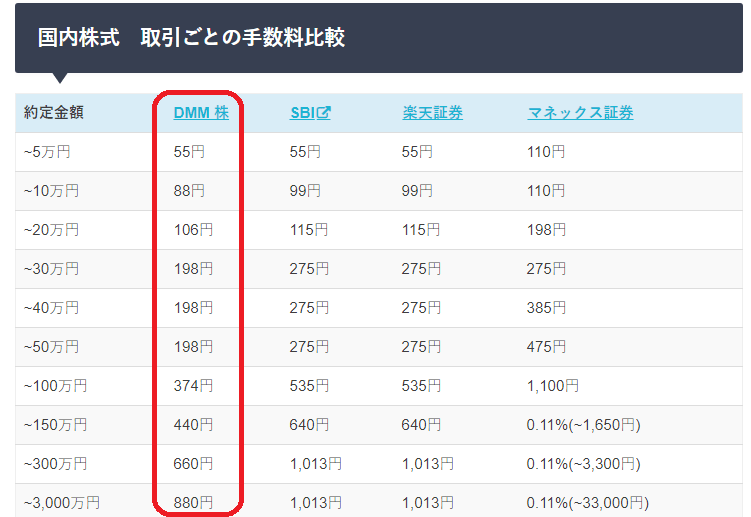Image resolution: width=751 pixels, height=517 pixels.
Task: Click SBI fee 99円
Action: pyautogui.click(x=305, y=191)
